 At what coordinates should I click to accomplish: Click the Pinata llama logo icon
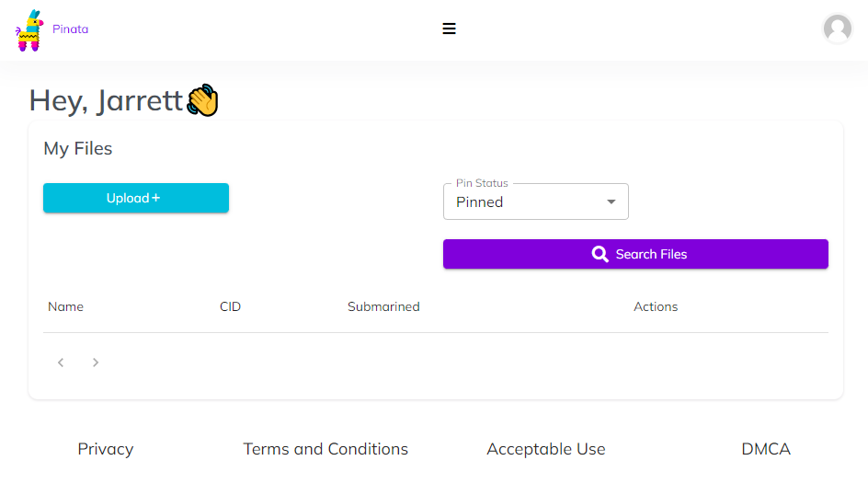29,29
